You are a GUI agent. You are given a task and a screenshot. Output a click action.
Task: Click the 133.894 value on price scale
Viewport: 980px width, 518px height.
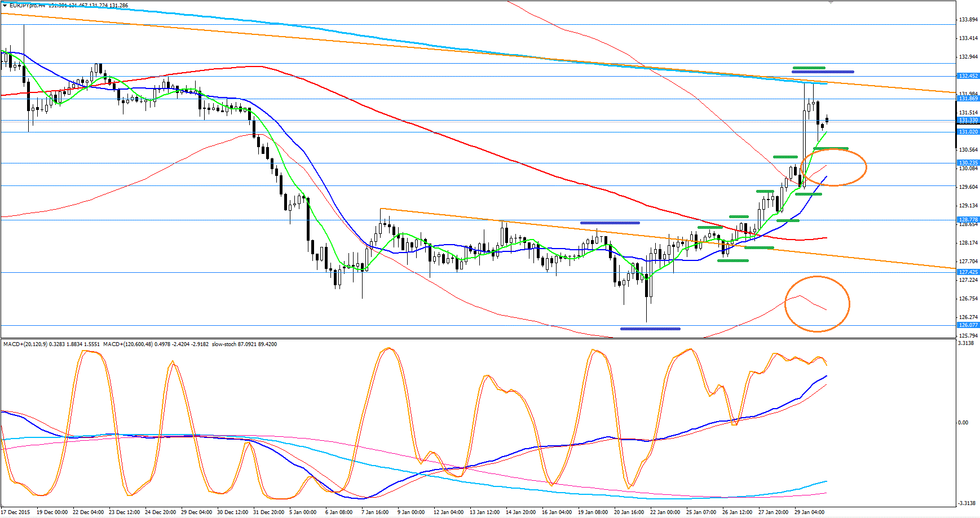point(968,20)
